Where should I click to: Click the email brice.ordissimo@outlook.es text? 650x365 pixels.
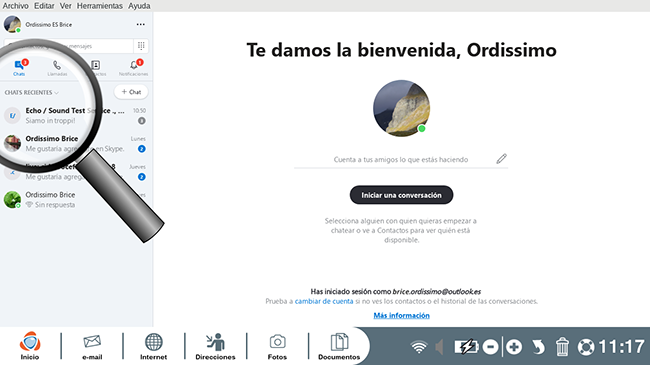[437, 292]
